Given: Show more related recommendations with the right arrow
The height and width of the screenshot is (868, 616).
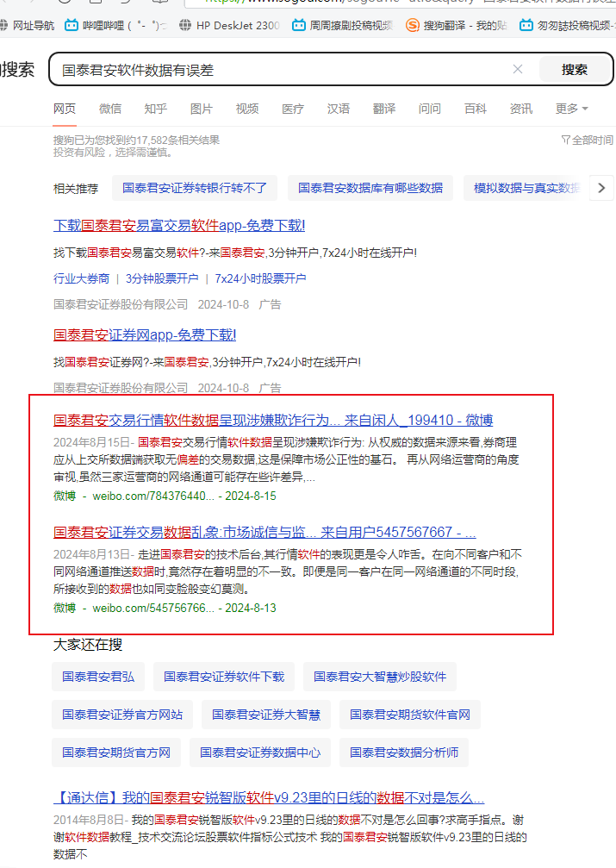Looking at the screenshot, I should pos(602,188).
